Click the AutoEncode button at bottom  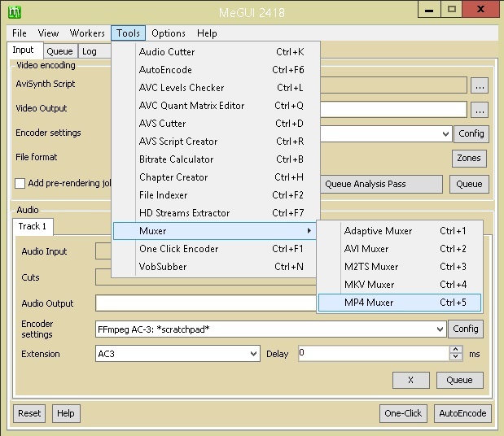[x=462, y=413]
